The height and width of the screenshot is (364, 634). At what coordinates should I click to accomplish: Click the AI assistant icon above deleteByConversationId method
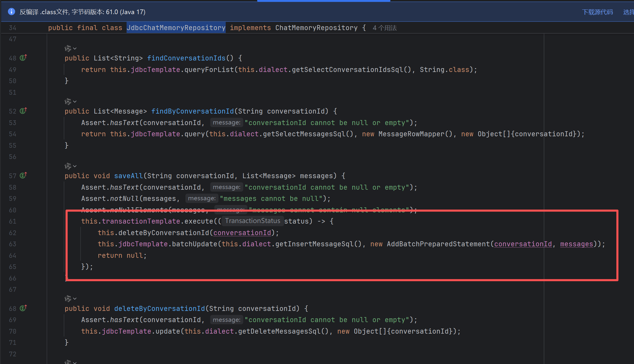68,299
